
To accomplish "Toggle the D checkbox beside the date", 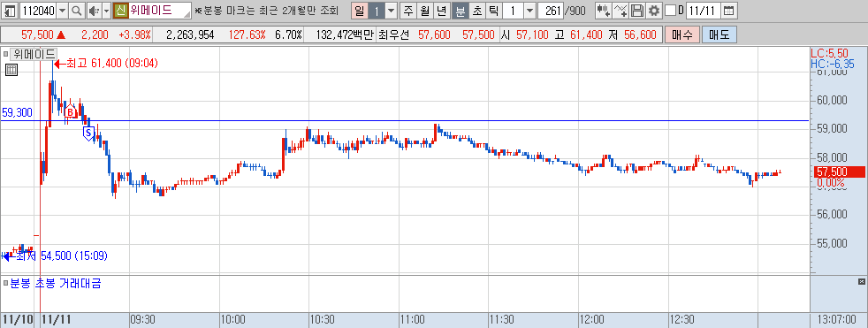I will click(x=670, y=10).
